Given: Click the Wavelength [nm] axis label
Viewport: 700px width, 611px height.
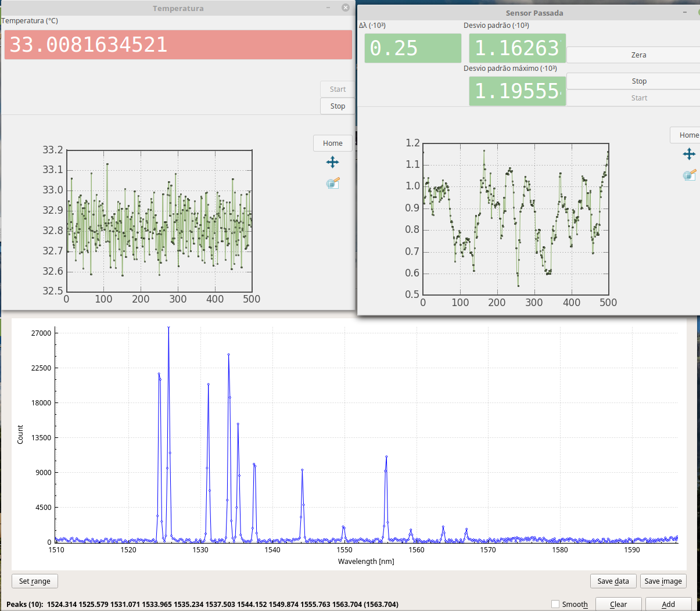Looking at the screenshot, I should point(366,562).
